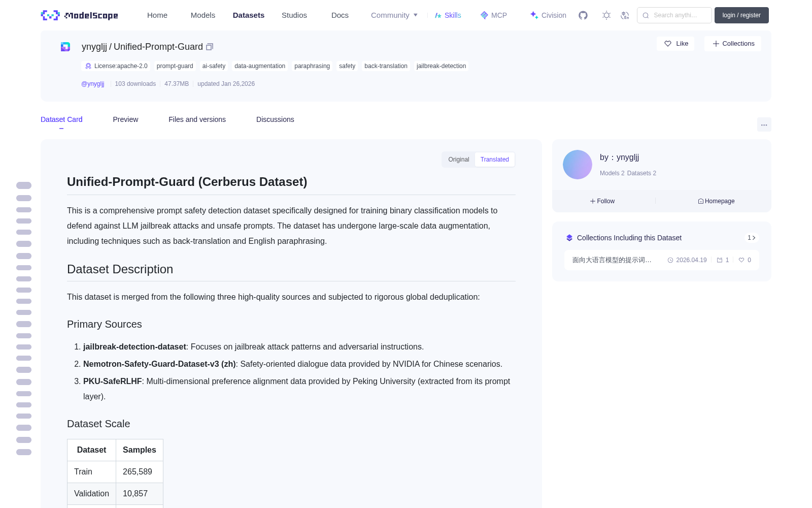Viewport: 812px width, 508px height.
Task: Open the GitHub icon link
Action: click(583, 15)
